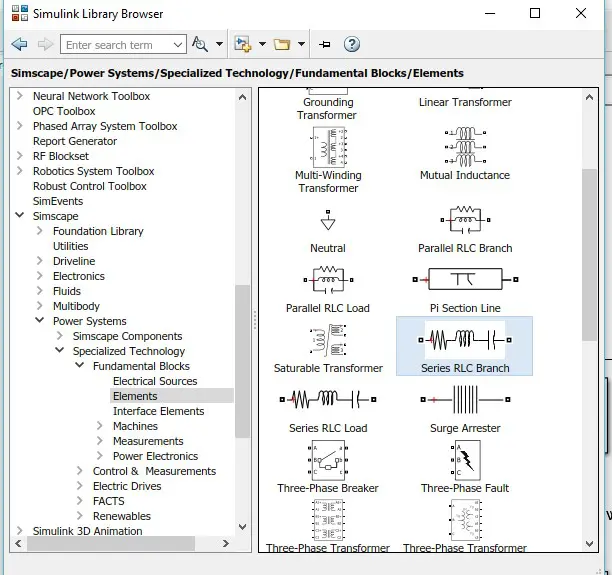Select the Three-Phase Breaker block icon
The image size is (612, 575).
point(328,460)
